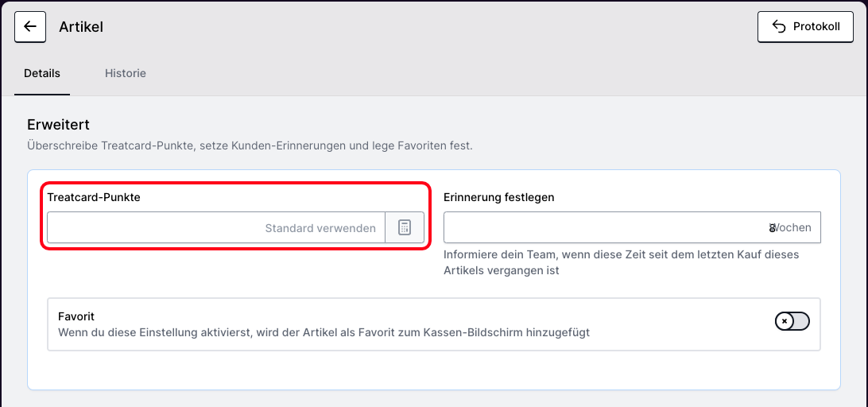868x407 pixels.
Task: Select the Details tab
Action: [x=42, y=73]
